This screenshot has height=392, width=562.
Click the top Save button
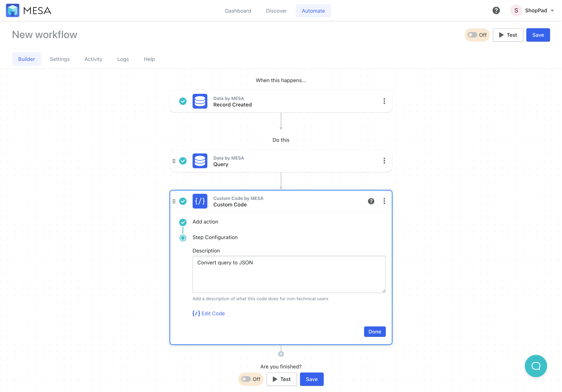(x=538, y=35)
